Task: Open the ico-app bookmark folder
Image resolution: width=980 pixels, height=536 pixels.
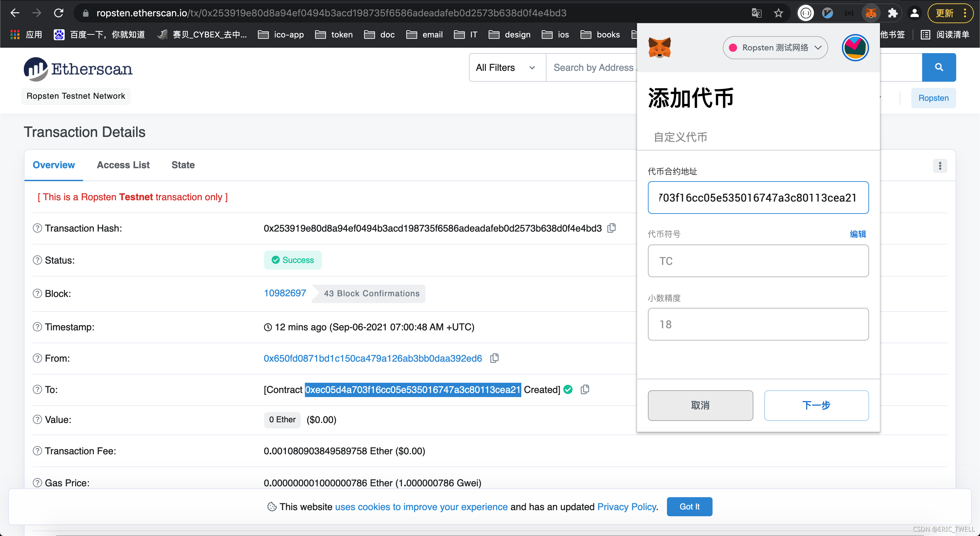Action: [x=281, y=35]
